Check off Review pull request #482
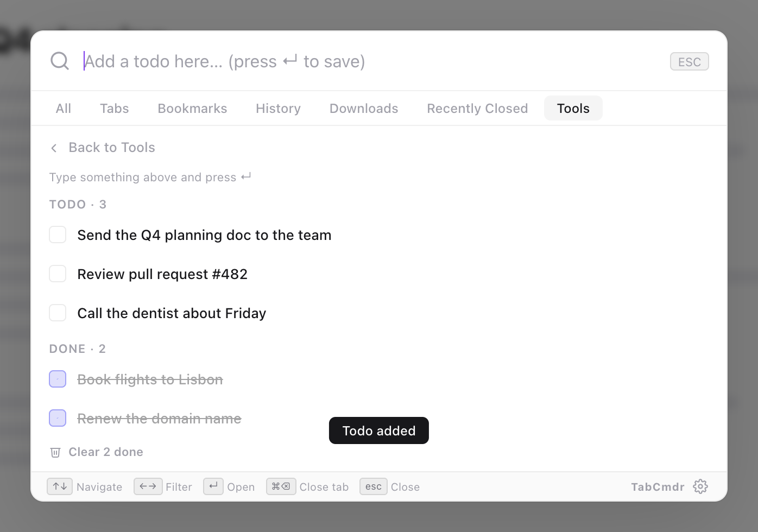758x532 pixels. point(58,274)
